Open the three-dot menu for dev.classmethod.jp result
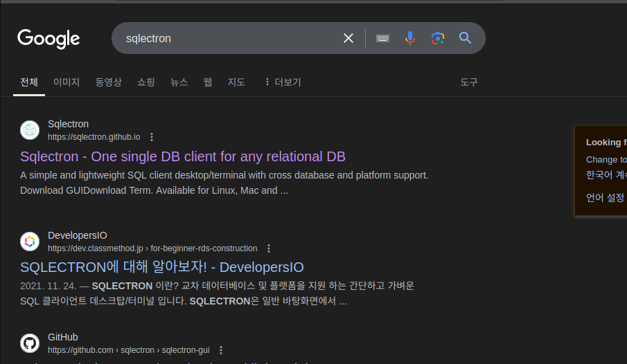The image size is (627, 364). (x=269, y=248)
